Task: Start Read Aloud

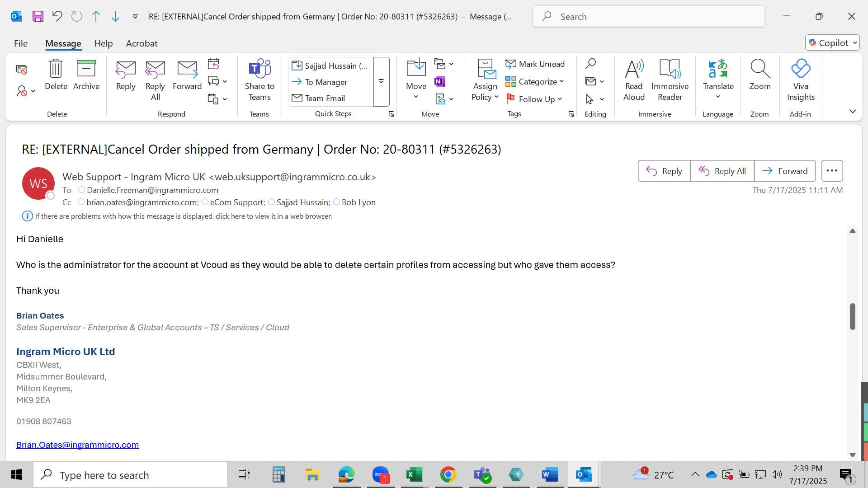Action: pyautogui.click(x=634, y=80)
